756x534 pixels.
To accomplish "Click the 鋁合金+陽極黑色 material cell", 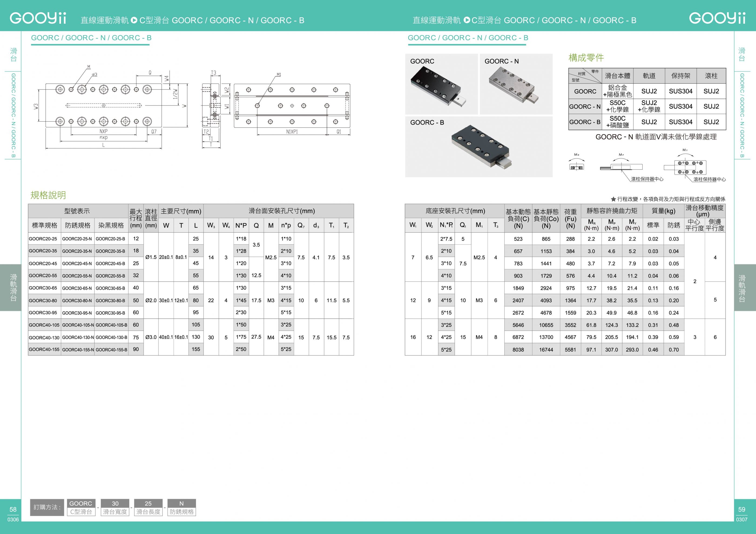I will point(617,91).
